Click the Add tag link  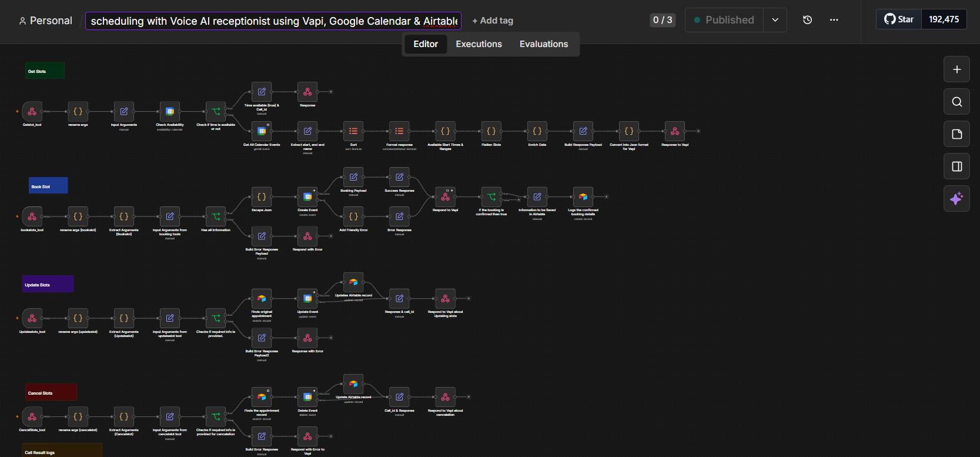pyautogui.click(x=493, y=21)
